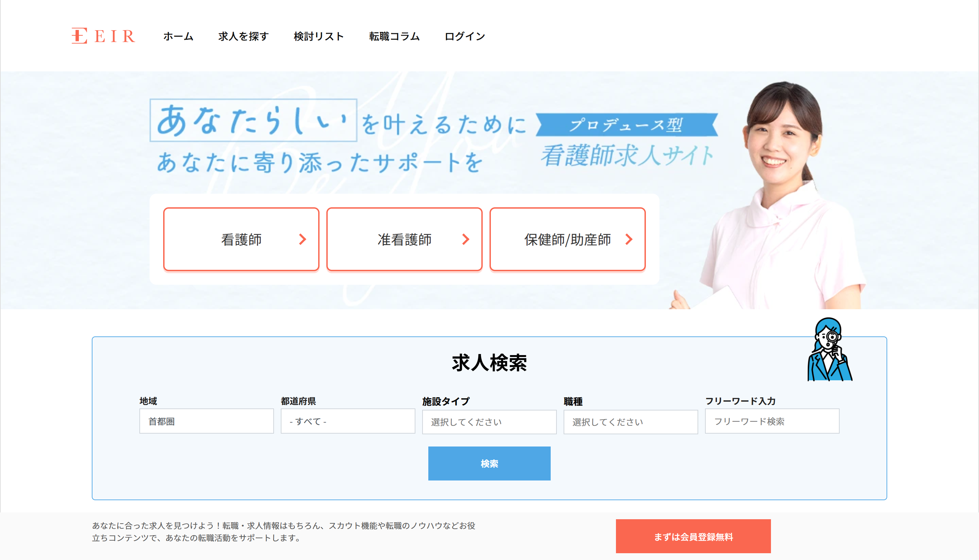Open the 都道府県 dropdown showing すべて
This screenshot has height=560, width=979.
pyautogui.click(x=348, y=421)
